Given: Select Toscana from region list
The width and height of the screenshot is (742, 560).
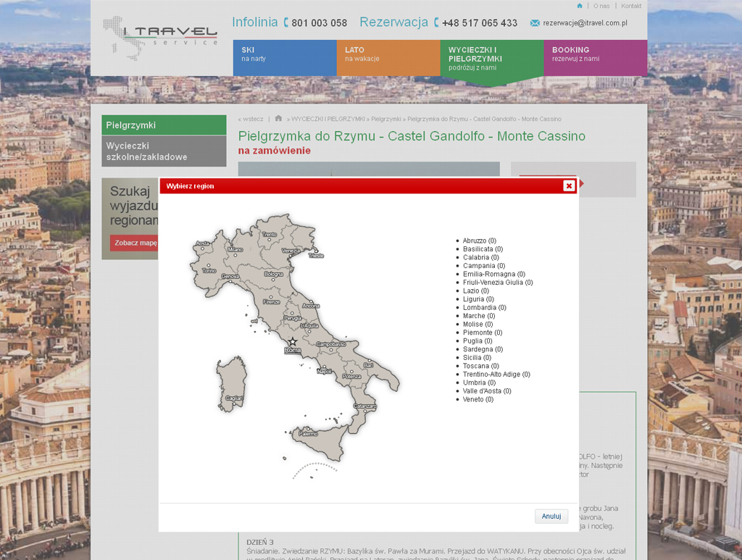Looking at the screenshot, I should pyautogui.click(x=476, y=366).
